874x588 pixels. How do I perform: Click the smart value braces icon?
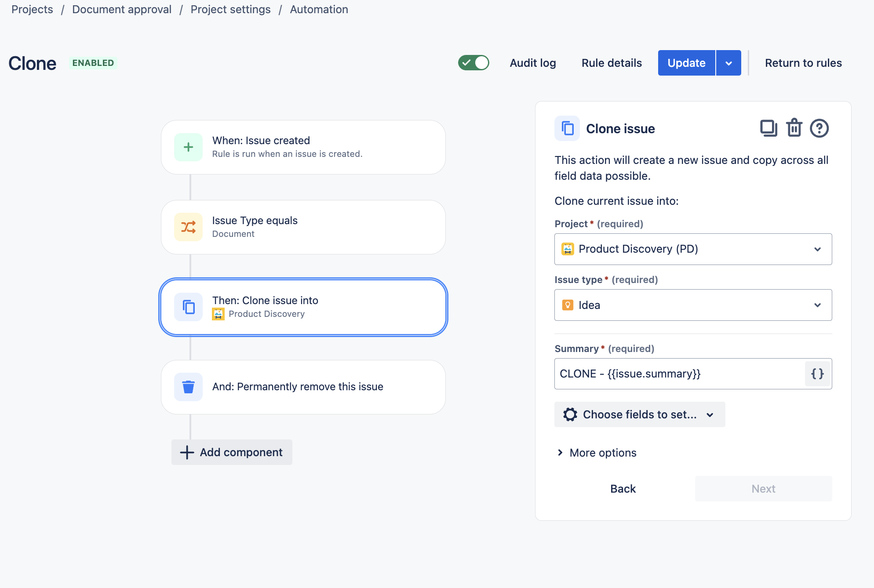tap(817, 374)
